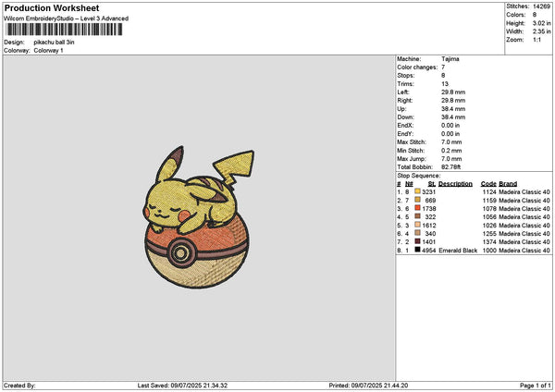Click the Emerald Black swatch

coord(417,250)
